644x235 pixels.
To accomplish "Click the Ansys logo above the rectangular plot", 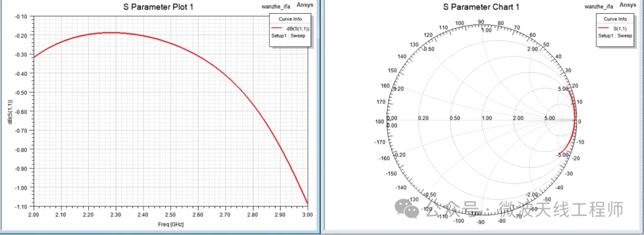I will pos(305,5).
